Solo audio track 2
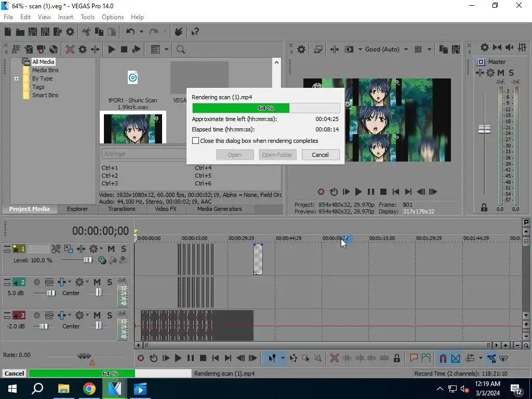 point(109,282)
